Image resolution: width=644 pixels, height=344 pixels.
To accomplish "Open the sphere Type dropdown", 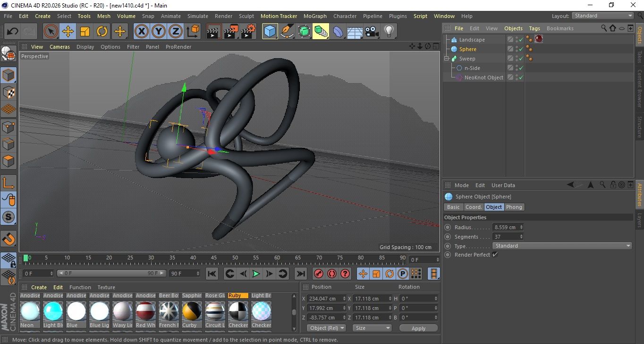I will pos(562,246).
